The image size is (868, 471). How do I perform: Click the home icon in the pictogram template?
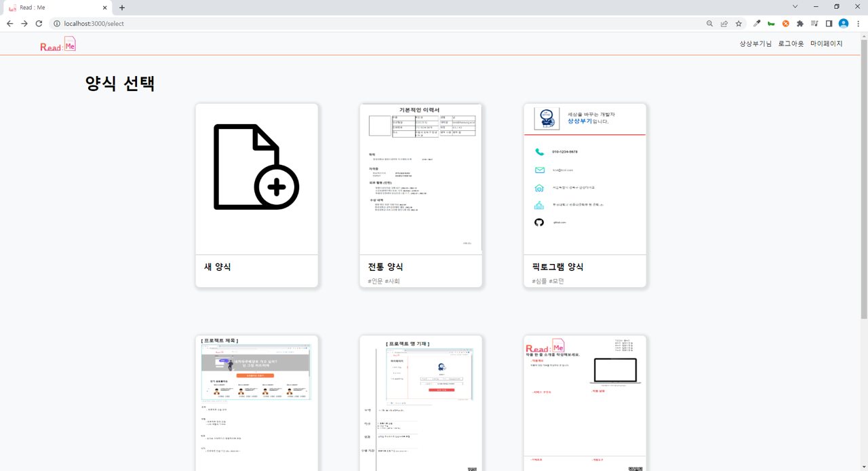[539, 188]
